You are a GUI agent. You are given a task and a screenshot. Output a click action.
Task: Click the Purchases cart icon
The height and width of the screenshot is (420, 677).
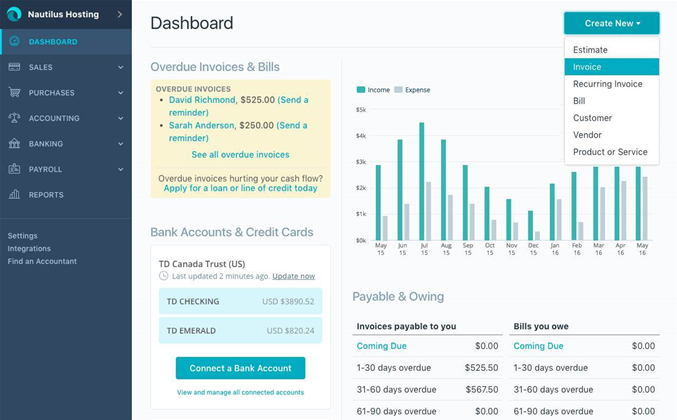coord(14,93)
